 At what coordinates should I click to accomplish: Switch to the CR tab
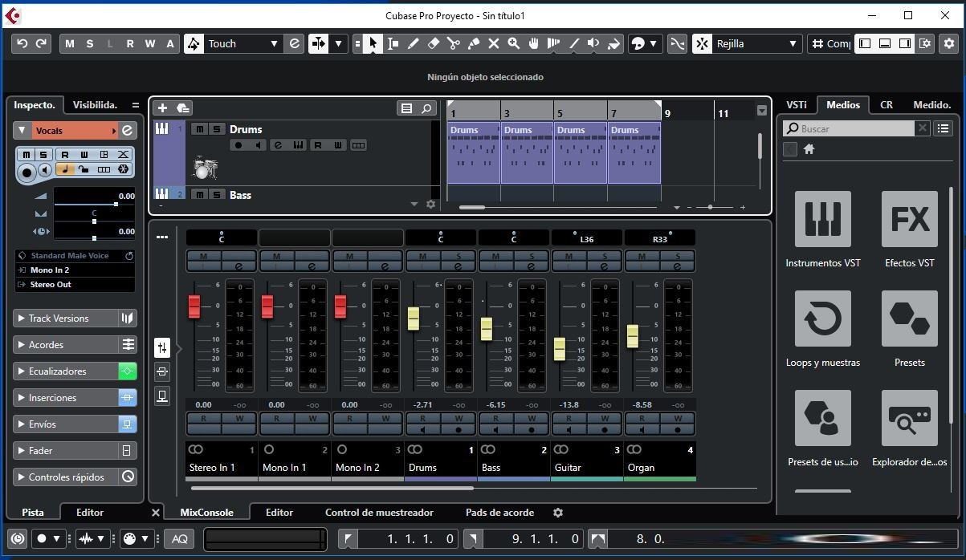point(887,104)
